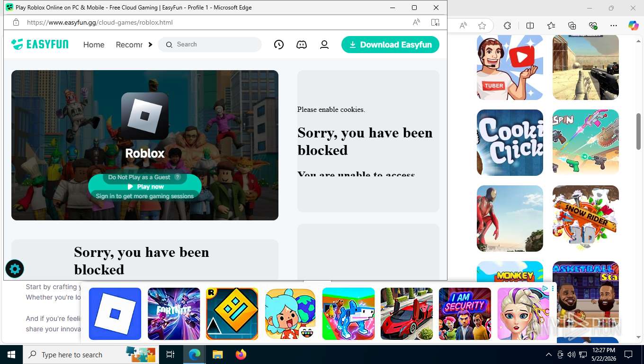Click the favorite star in background Edge
The width and height of the screenshot is (644, 364).
pyautogui.click(x=482, y=26)
